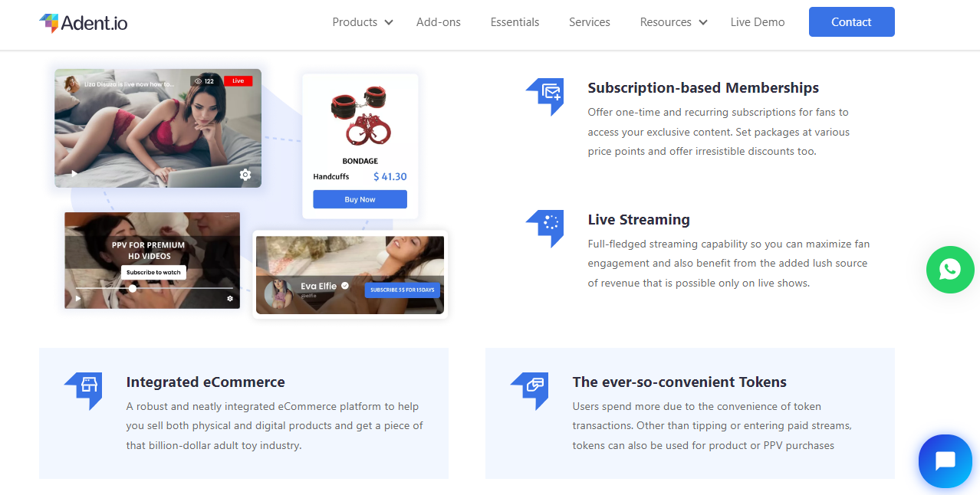Click the Subscribe $5 for 15 days button
980x495 pixels.
[403, 290]
